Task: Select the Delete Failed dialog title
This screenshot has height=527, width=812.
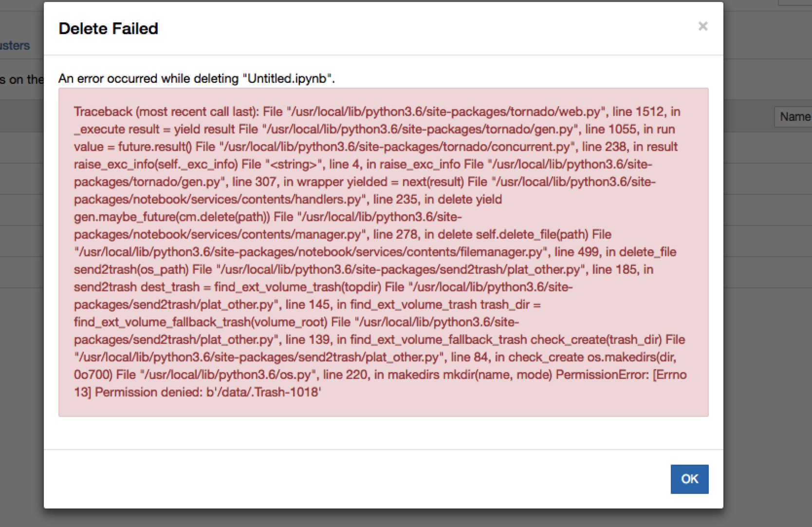Action: click(108, 29)
